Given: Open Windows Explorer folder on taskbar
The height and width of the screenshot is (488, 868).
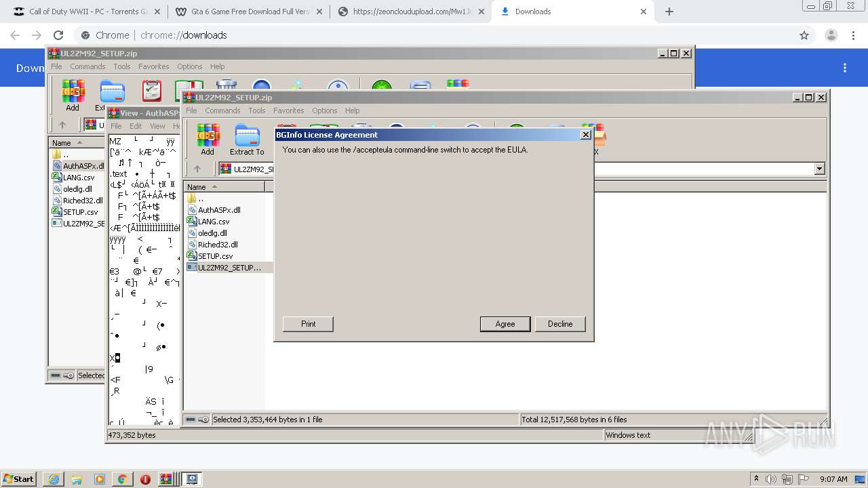Looking at the screenshot, I should pos(77,479).
